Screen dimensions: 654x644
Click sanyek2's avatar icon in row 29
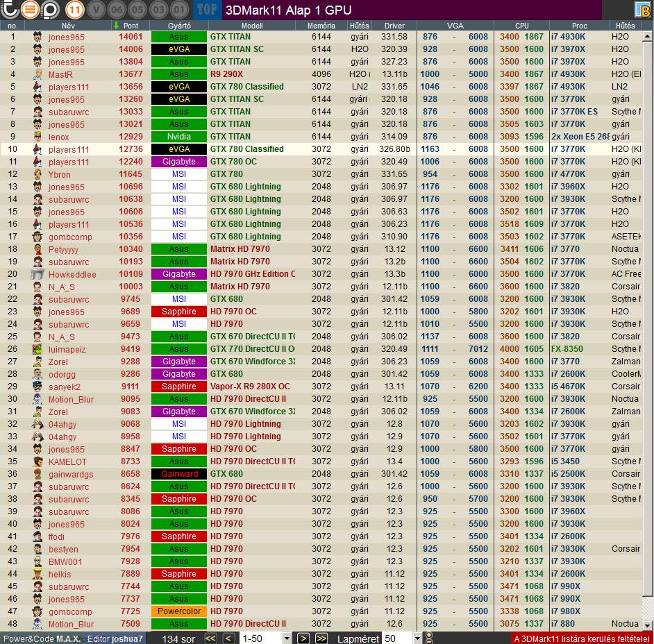38,387
